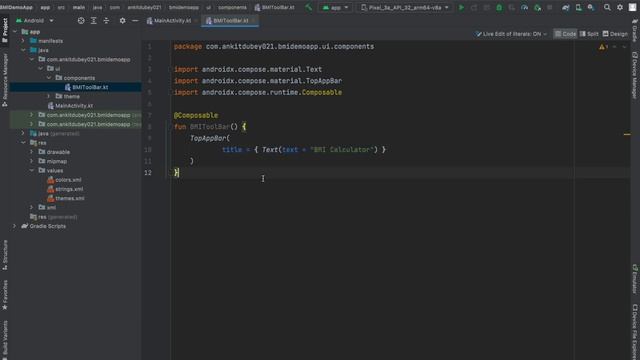Open the Emulator side panel
This screenshot has height=360, width=640.
635,279
